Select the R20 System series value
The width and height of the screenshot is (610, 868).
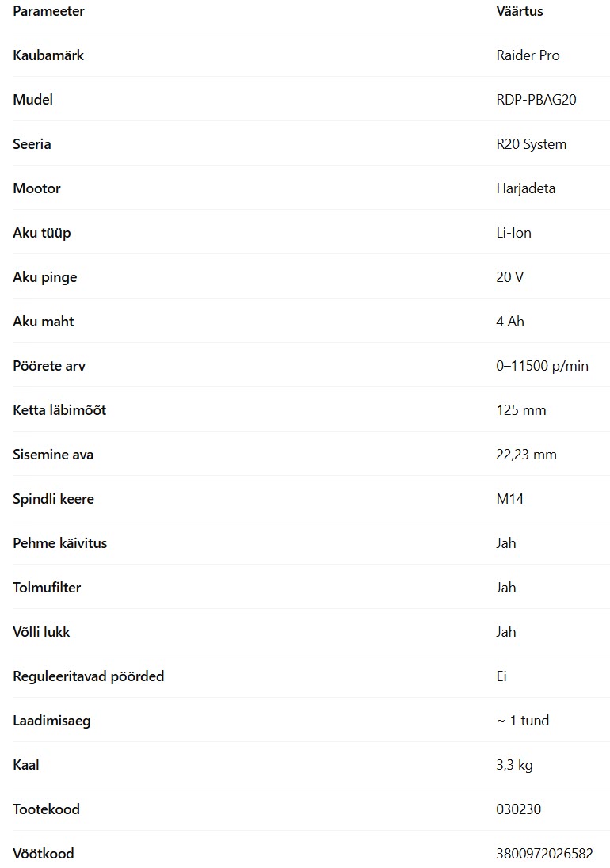coord(532,144)
